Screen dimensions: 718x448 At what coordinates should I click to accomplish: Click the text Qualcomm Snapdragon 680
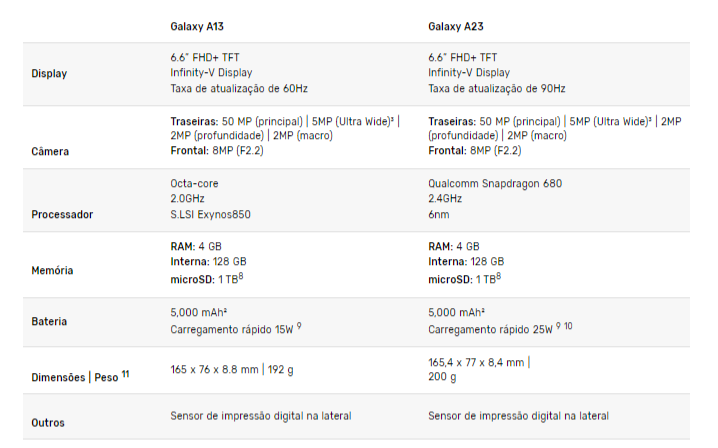[495, 184]
